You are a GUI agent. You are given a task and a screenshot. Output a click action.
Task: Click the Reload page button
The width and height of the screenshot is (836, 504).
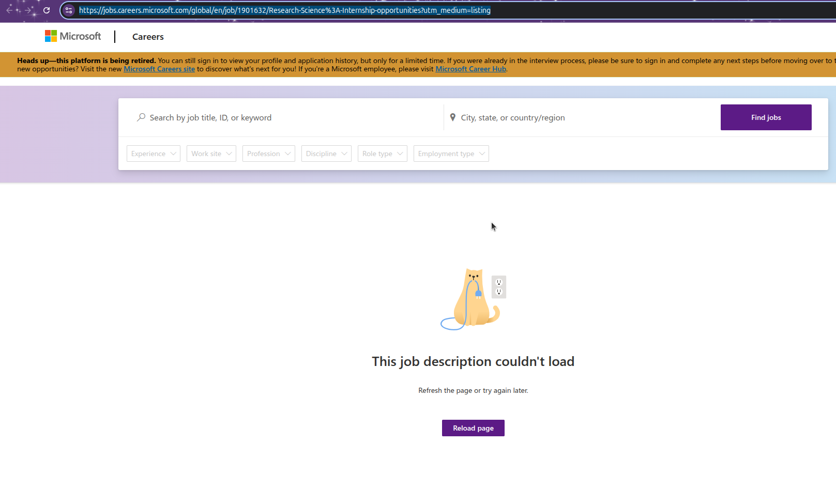473,428
